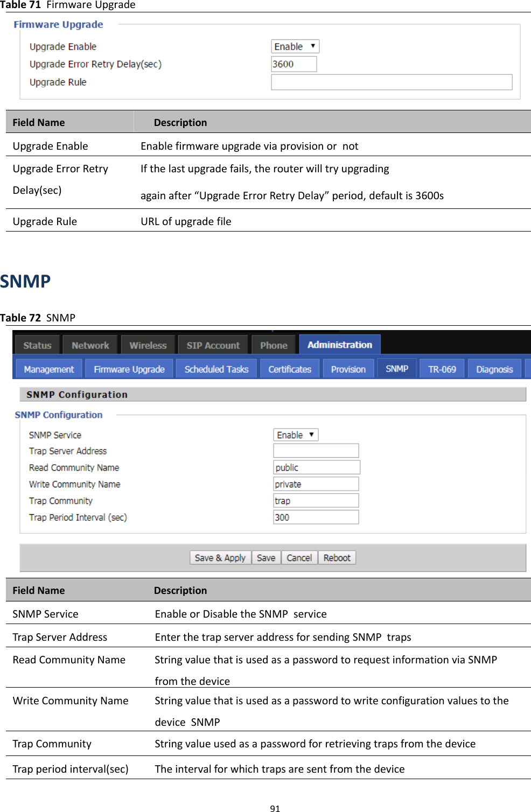Open the Network tab

tap(90, 345)
